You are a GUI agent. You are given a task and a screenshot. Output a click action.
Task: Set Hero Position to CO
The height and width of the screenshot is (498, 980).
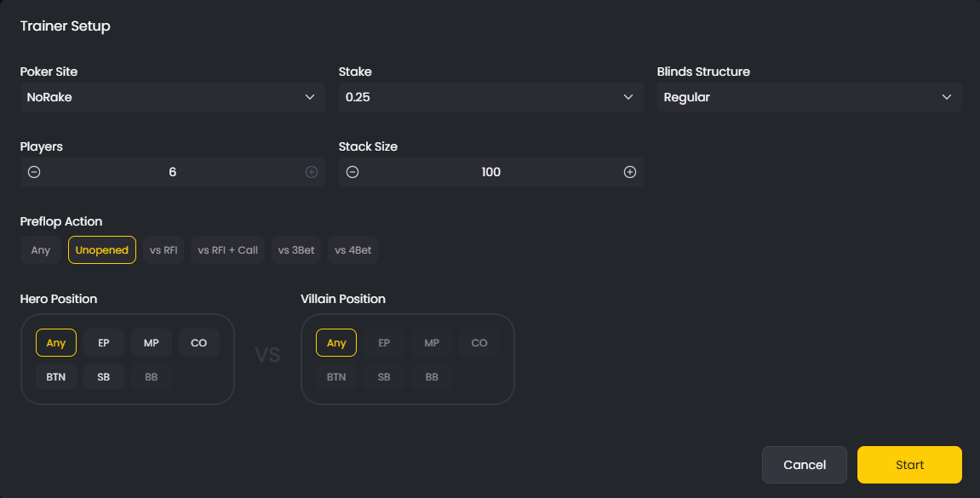(198, 342)
